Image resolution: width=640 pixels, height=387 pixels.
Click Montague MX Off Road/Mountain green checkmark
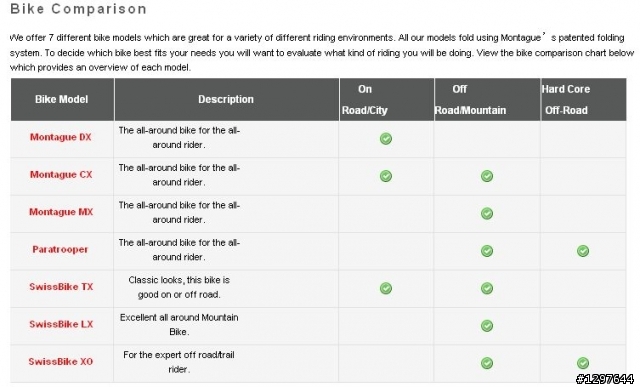click(487, 214)
